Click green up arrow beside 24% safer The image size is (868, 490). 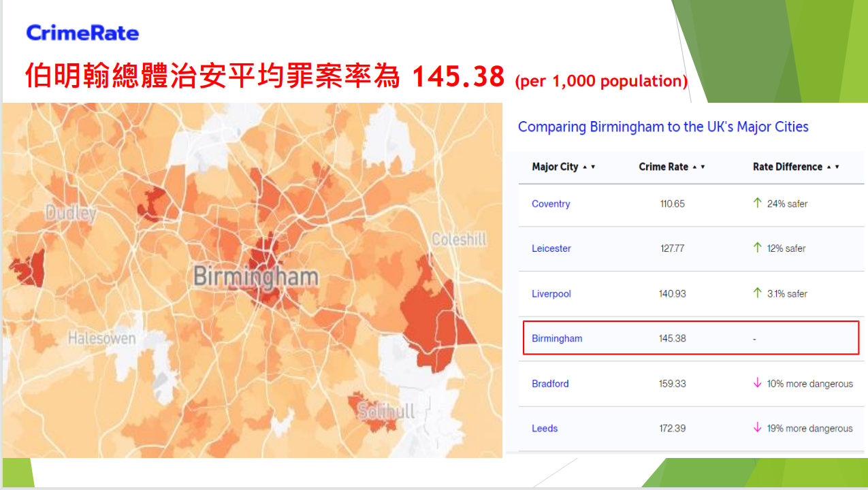tap(757, 203)
